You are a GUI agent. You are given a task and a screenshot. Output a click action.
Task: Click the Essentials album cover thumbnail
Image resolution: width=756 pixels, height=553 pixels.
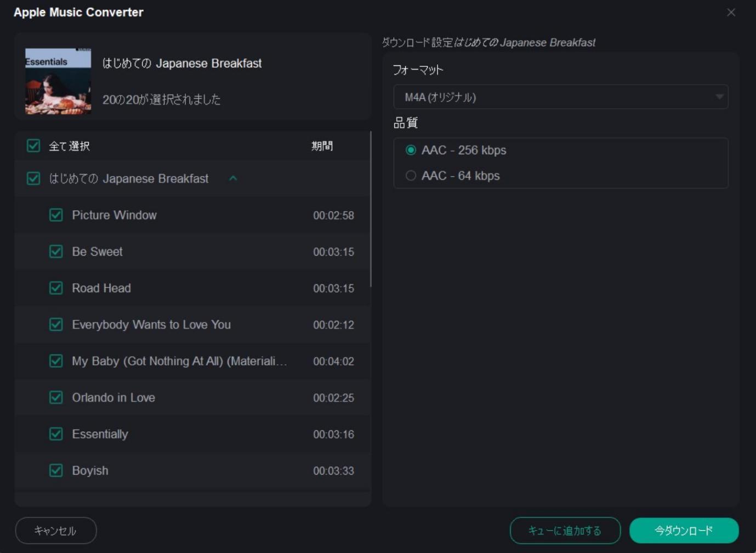coord(58,81)
